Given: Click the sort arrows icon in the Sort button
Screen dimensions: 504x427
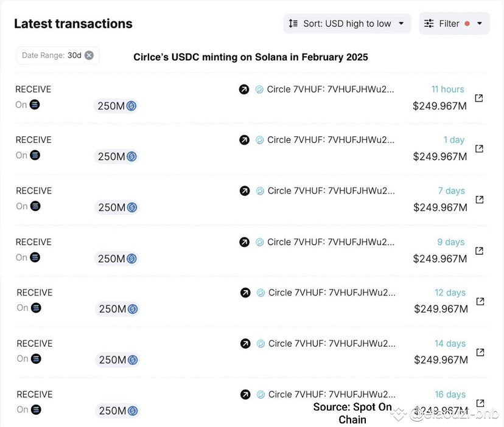Looking at the screenshot, I should pyautogui.click(x=293, y=23).
